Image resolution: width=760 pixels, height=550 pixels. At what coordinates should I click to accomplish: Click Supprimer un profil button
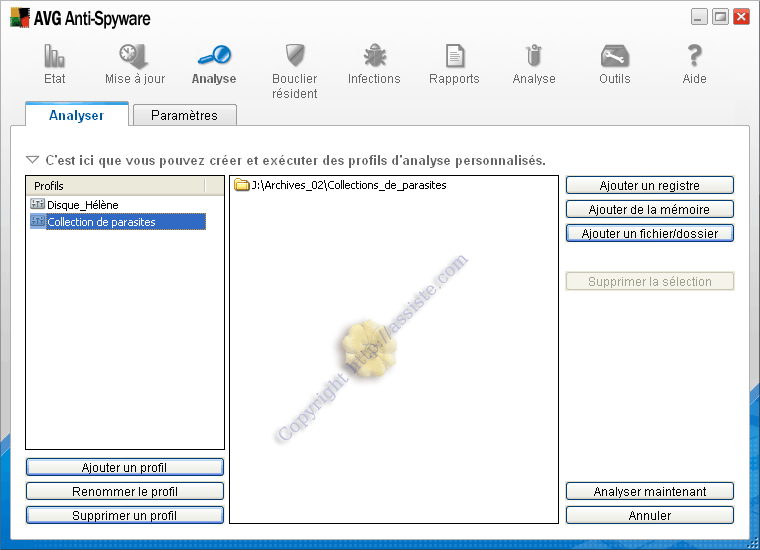125,515
